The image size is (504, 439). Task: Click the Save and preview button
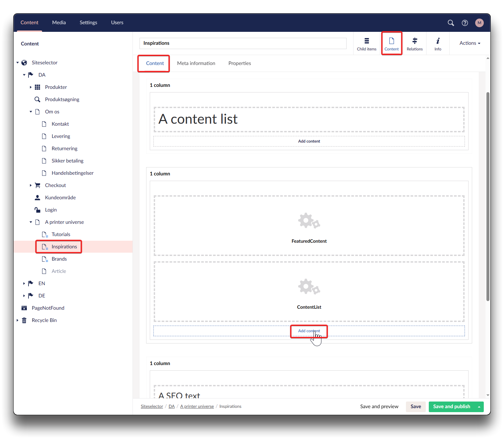point(379,407)
